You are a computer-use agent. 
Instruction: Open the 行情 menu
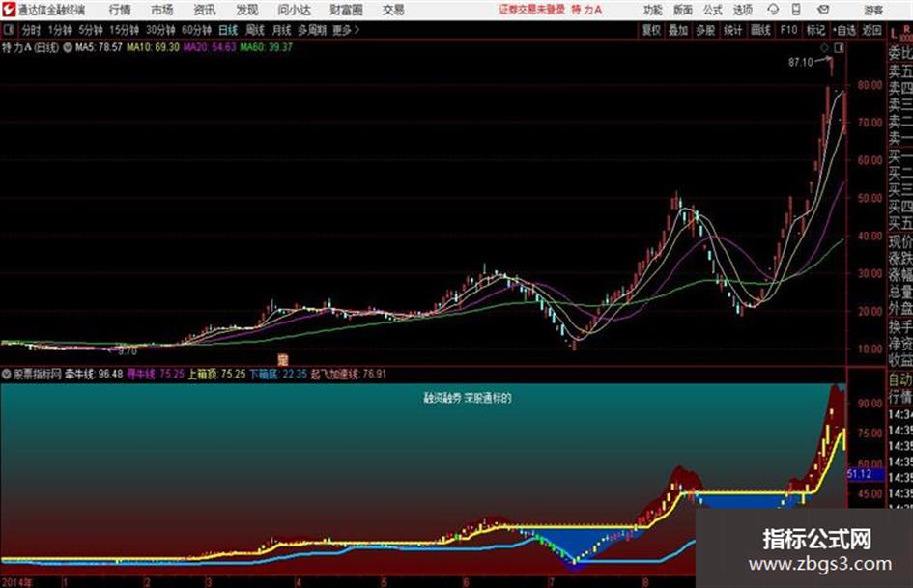point(120,10)
